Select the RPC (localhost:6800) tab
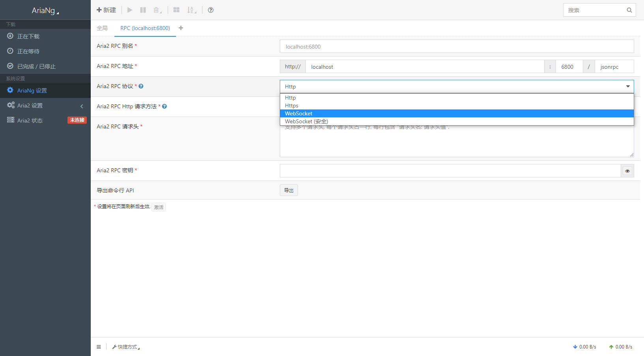The height and width of the screenshot is (356, 644). [x=145, y=28]
